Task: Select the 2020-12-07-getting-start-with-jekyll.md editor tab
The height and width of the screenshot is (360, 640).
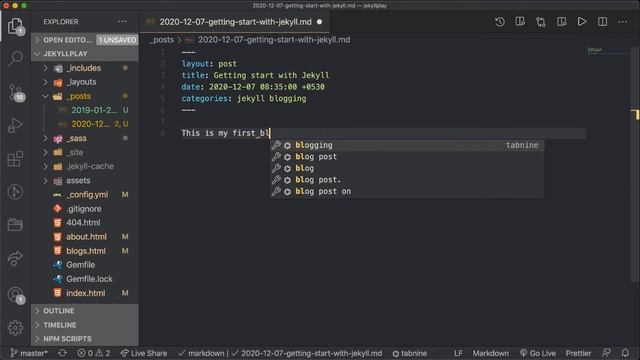Action: click(235, 22)
